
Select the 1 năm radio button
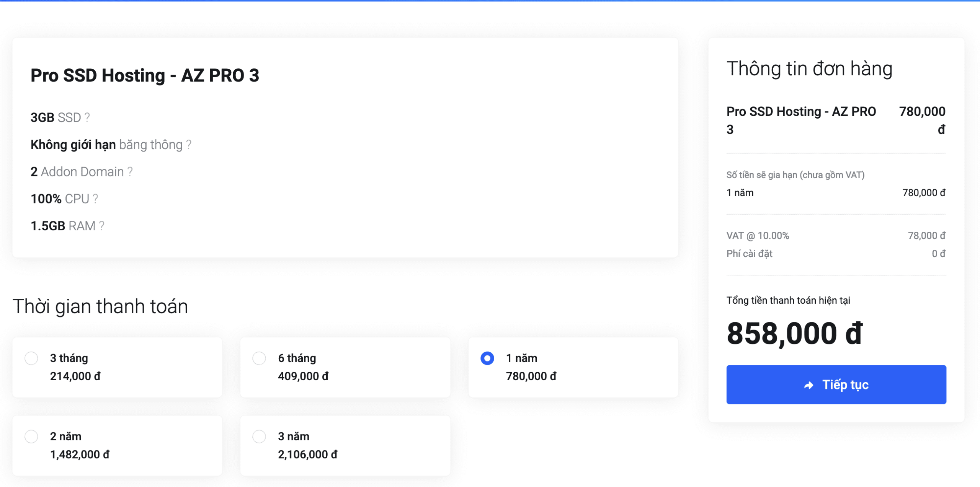click(x=487, y=358)
